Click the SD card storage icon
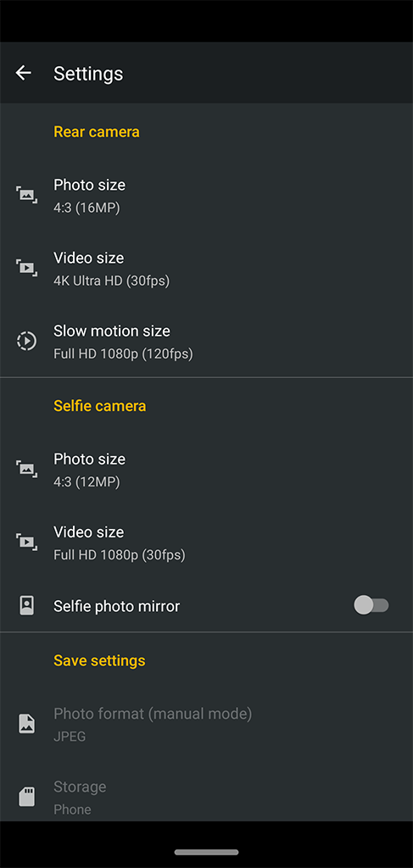Screen dimensions: 413x868 26,797
